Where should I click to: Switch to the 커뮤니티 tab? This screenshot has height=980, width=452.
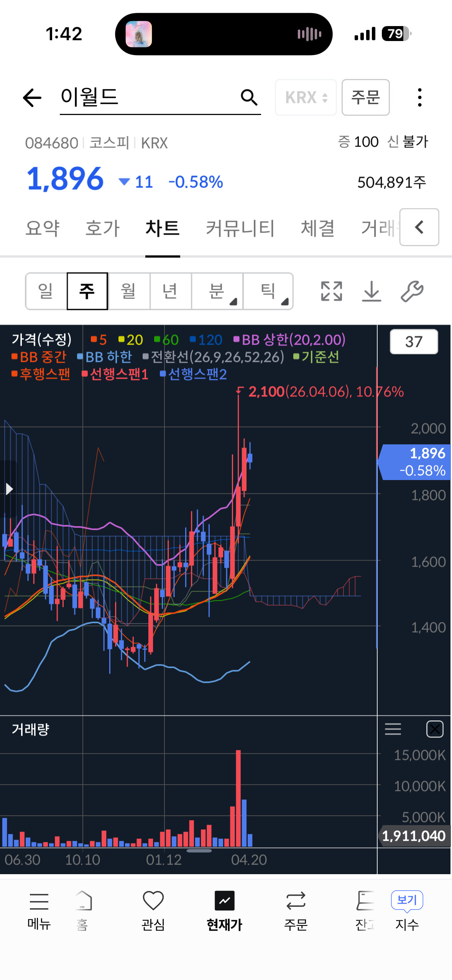pyautogui.click(x=240, y=229)
